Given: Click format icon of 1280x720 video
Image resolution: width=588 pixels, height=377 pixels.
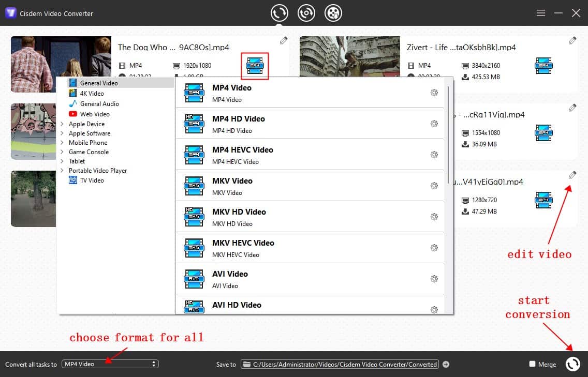Looking at the screenshot, I should pyautogui.click(x=543, y=200).
